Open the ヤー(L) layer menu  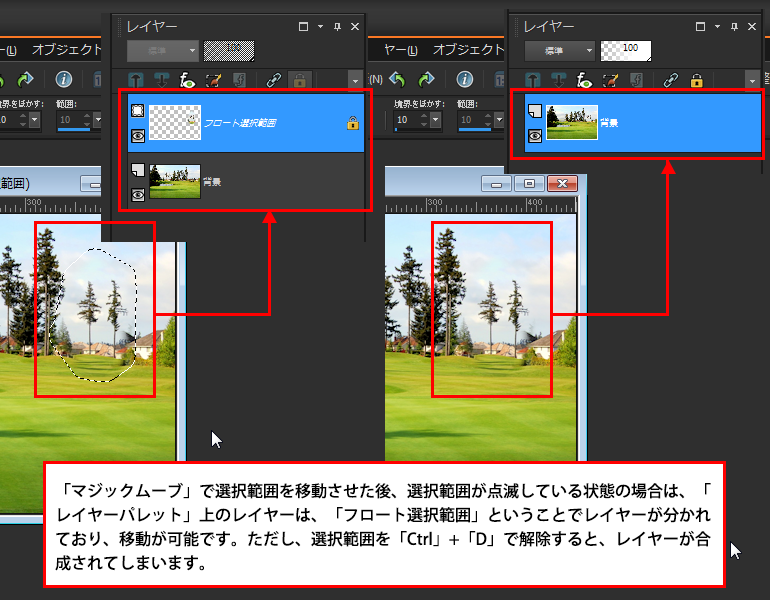tap(400, 50)
